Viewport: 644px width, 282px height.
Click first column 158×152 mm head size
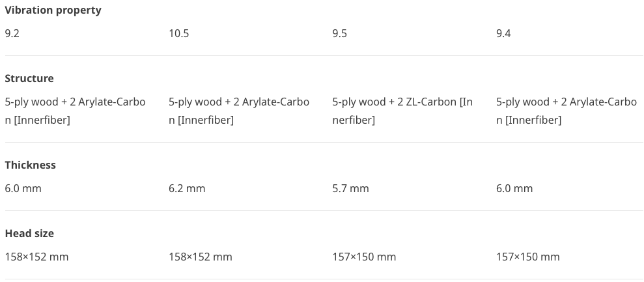pyautogui.click(x=36, y=257)
